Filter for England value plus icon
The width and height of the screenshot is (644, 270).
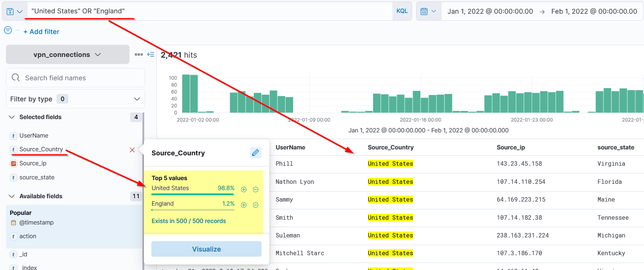tap(244, 205)
